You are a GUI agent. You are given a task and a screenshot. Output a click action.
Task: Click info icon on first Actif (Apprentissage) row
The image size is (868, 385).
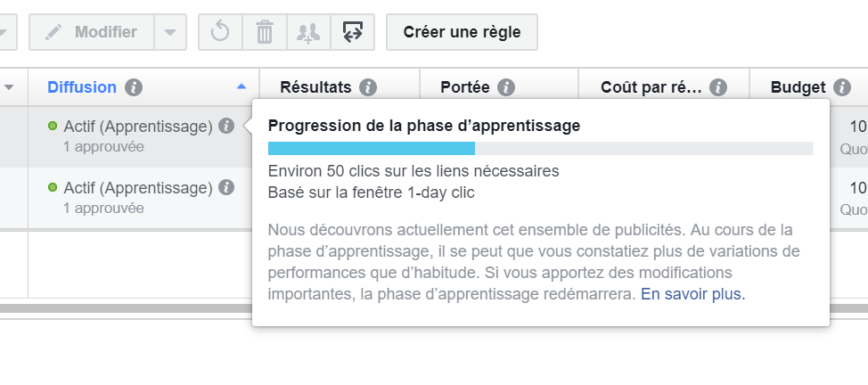click(226, 126)
